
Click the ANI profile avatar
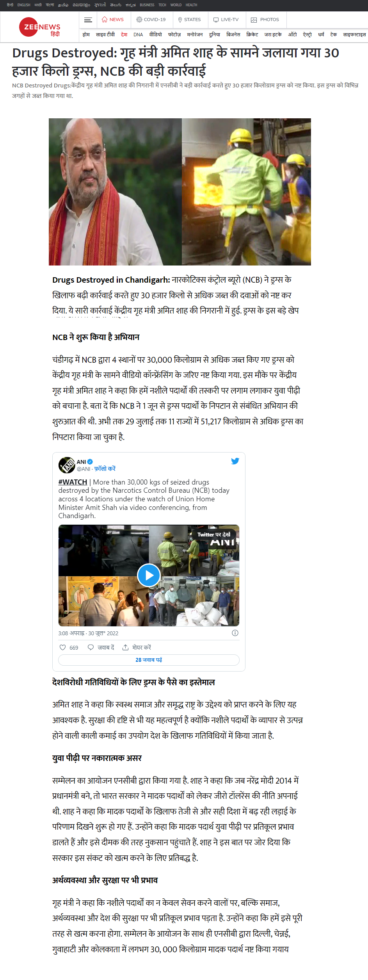pos(67,465)
